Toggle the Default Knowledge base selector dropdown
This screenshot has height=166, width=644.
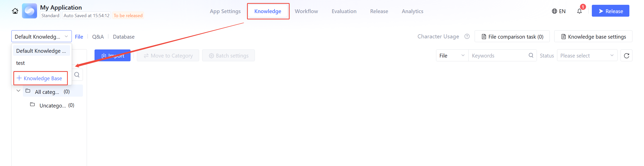[41, 37]
